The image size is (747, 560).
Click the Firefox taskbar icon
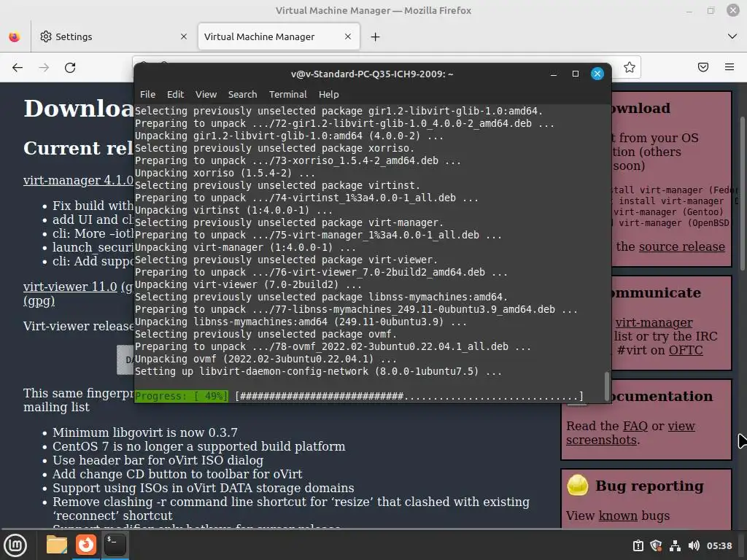tap(86, 545)
